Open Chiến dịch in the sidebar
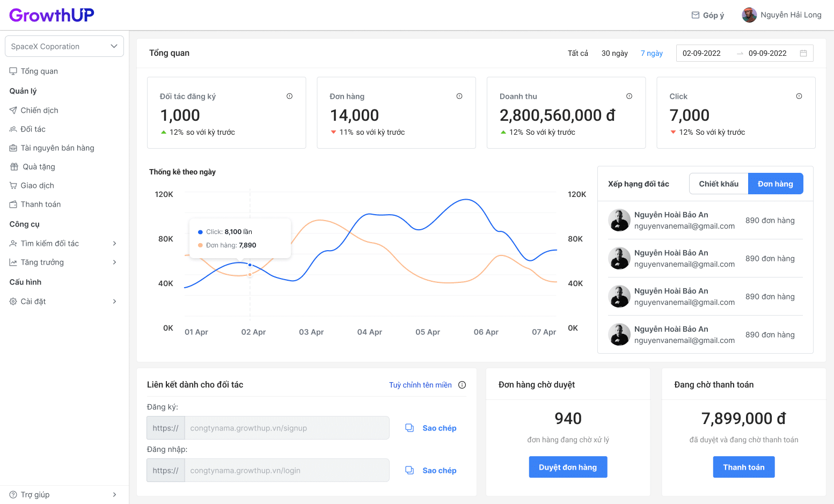This screenshot has height=504, width=834. click(39, 110)
